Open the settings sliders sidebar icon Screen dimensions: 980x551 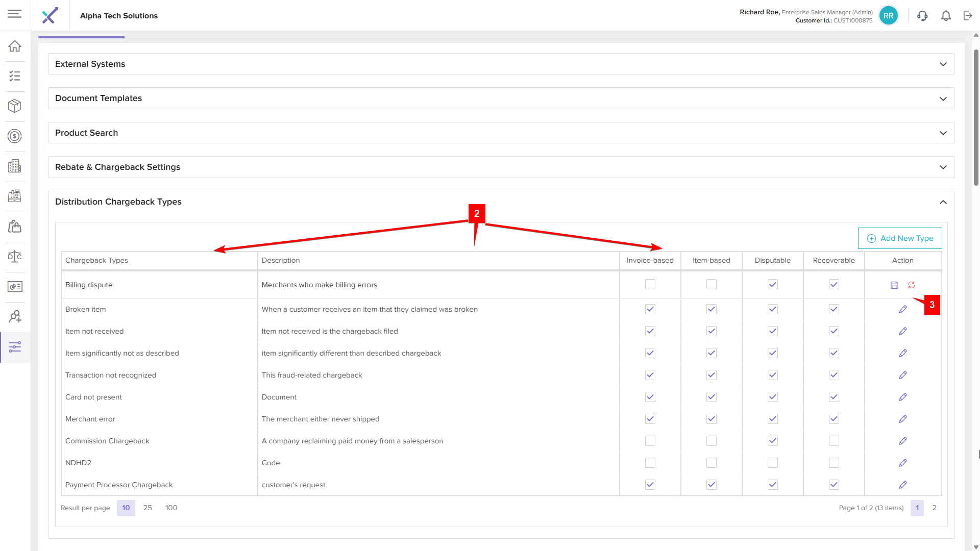click(15, 347)
